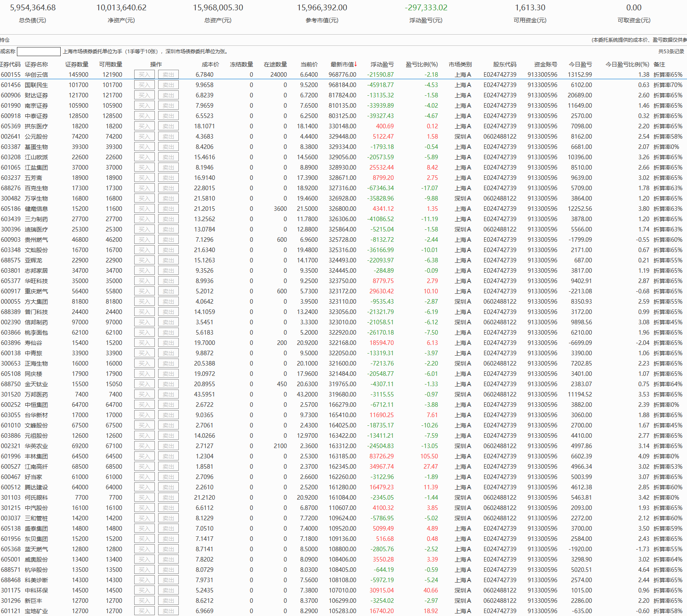Click 卖出 button for 三力制药
The height and width of the screenshot is (616, 687).
(x=168, y=219)
